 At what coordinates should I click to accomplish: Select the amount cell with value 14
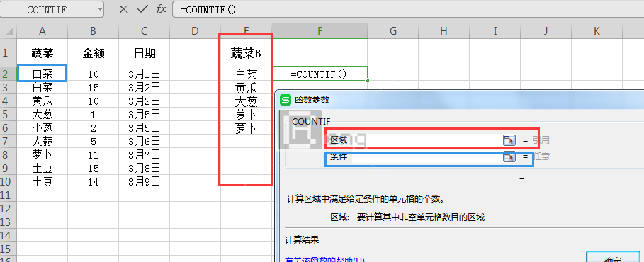coord(94,181)
